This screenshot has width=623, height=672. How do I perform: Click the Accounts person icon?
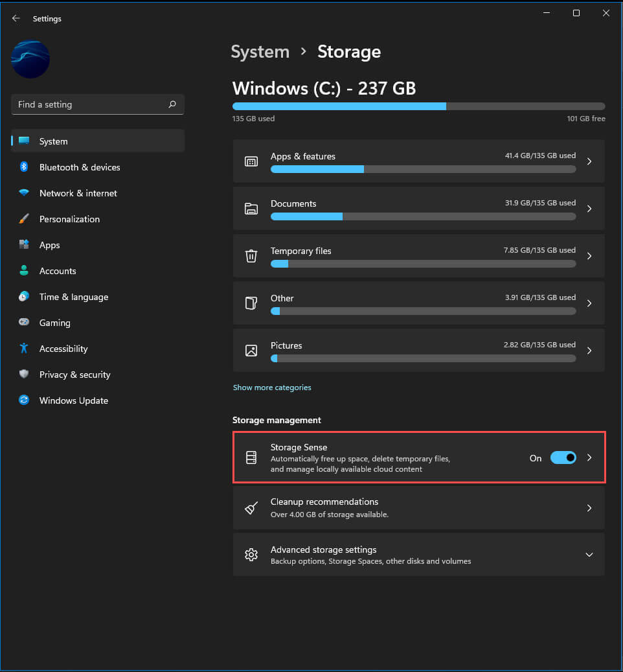pos(24,270)
